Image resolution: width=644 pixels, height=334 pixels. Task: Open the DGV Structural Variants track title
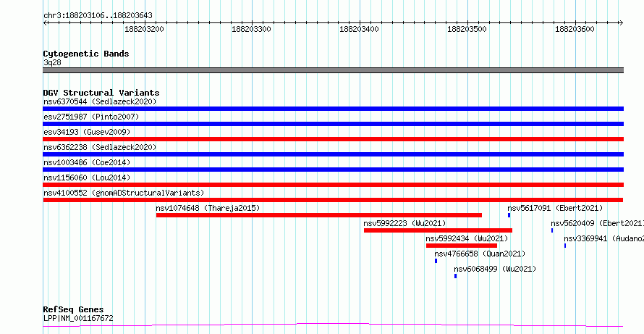point(101,93)
